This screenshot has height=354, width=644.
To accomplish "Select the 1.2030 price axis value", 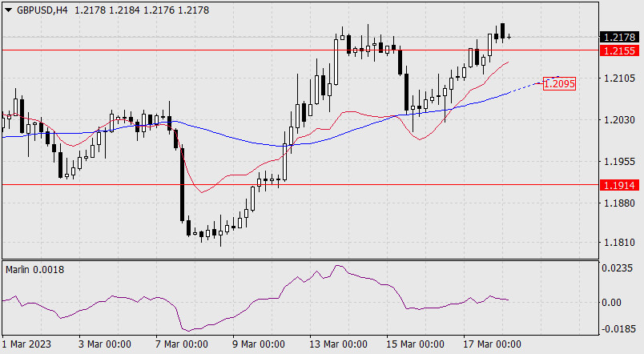I will pos(618,120).
